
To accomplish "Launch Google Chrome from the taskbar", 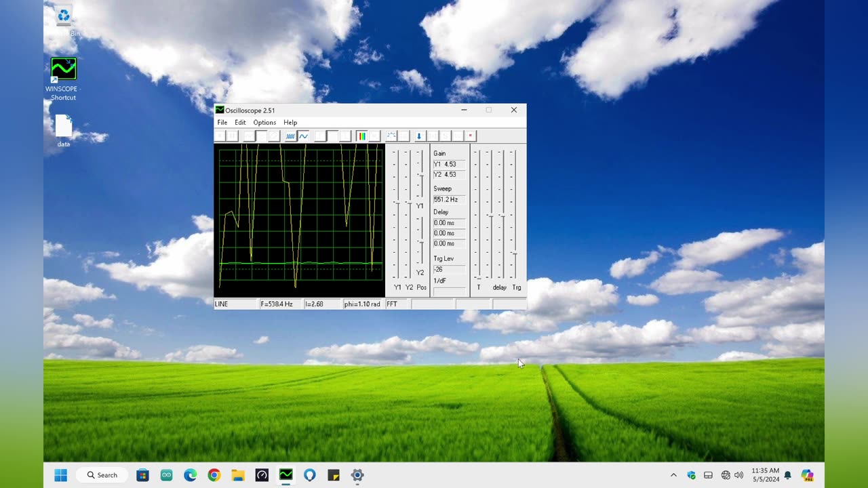I will pos(214,475).
